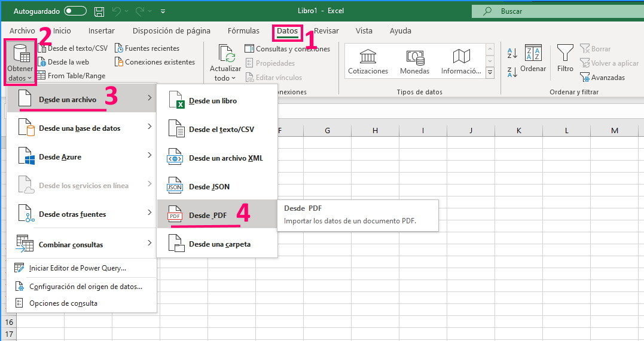Expand Desde una base de datos submenu

(x=82, y=127)
